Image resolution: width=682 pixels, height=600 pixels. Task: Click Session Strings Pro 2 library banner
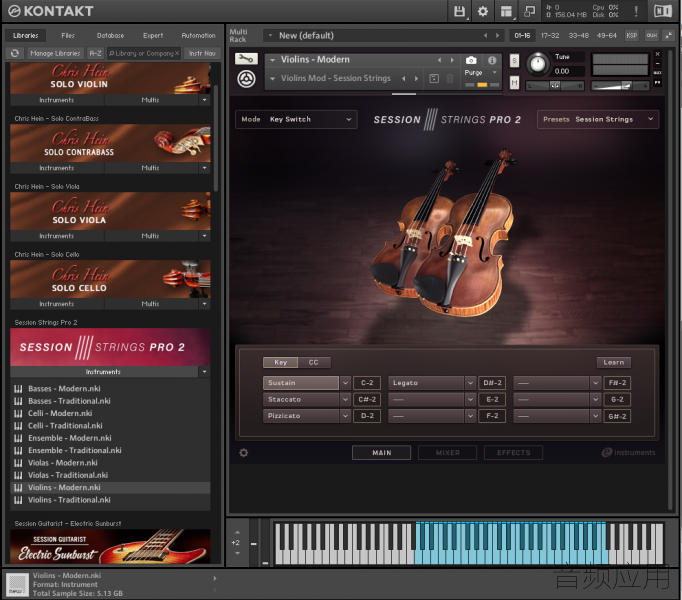pyautogui.click(x=110, y=347)
